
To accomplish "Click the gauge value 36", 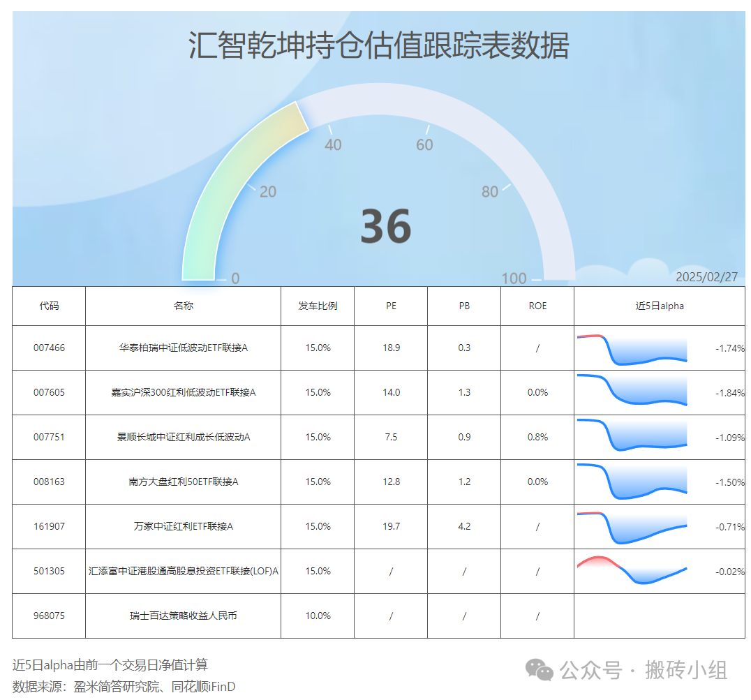I will point(385,226).
